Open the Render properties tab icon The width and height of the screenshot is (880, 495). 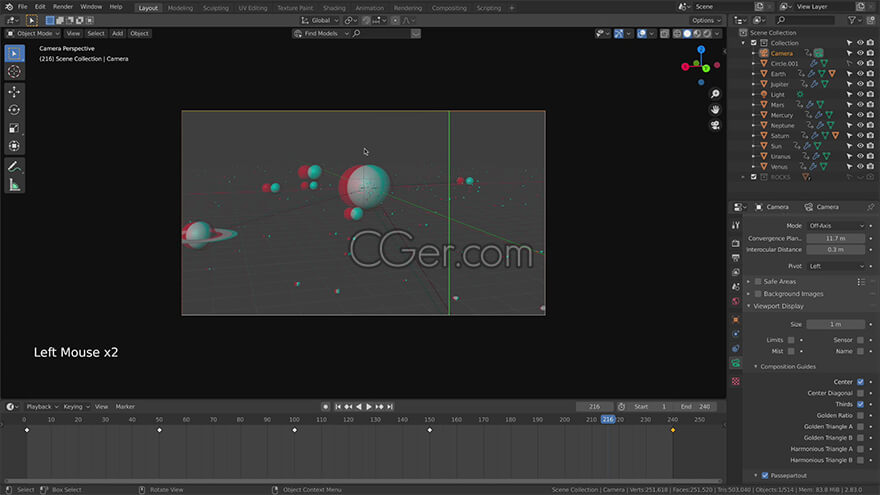[x=736, y=244]
